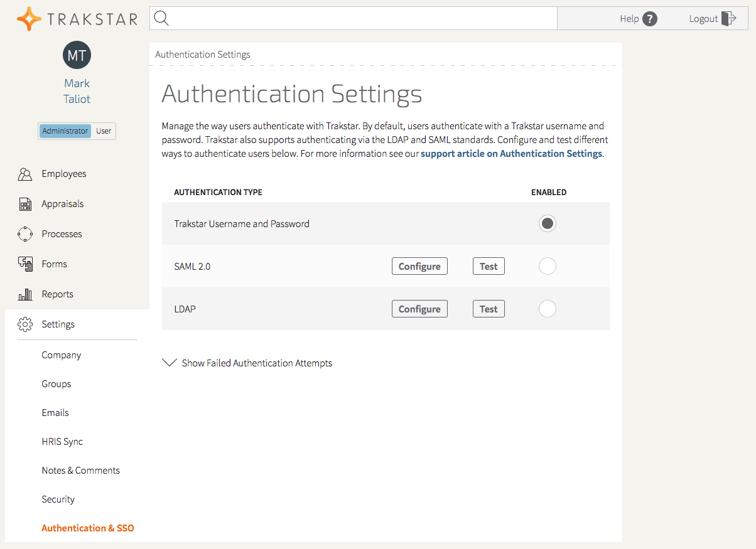This screenshot has width=756, height=549.
Task: Click the ENABLED column header
Action: pyautogui.click(x=549, y=192)
